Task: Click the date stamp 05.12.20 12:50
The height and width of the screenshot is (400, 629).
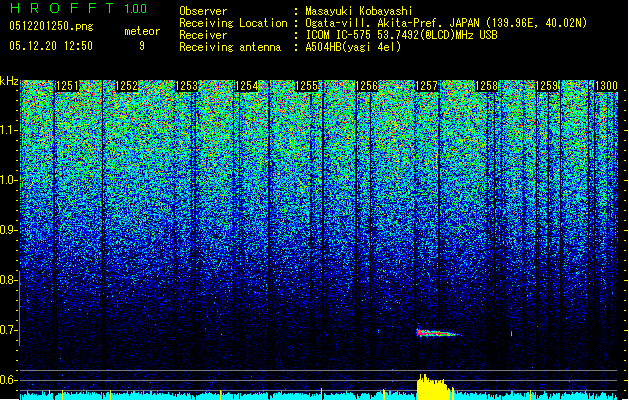Action: [x=51, y=46]
